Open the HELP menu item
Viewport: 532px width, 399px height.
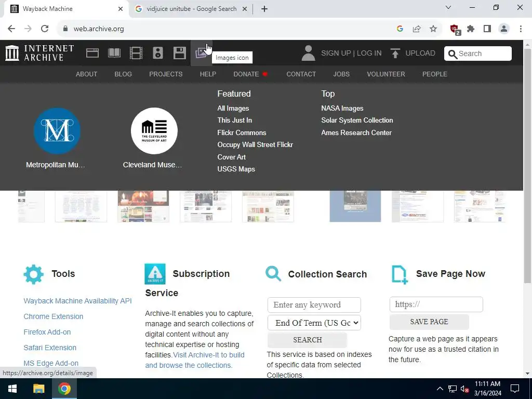pyautogui.click(x=208, y=74)
